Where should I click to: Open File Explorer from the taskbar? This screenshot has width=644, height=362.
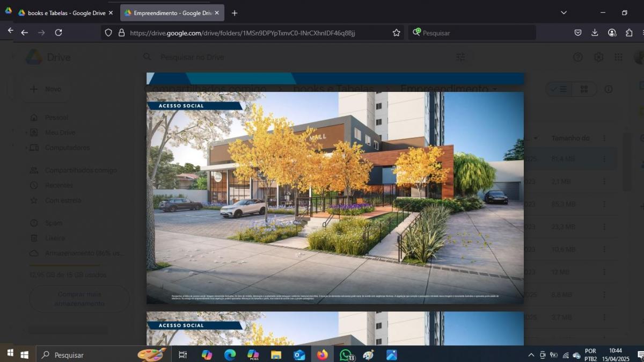pos(276,355)
